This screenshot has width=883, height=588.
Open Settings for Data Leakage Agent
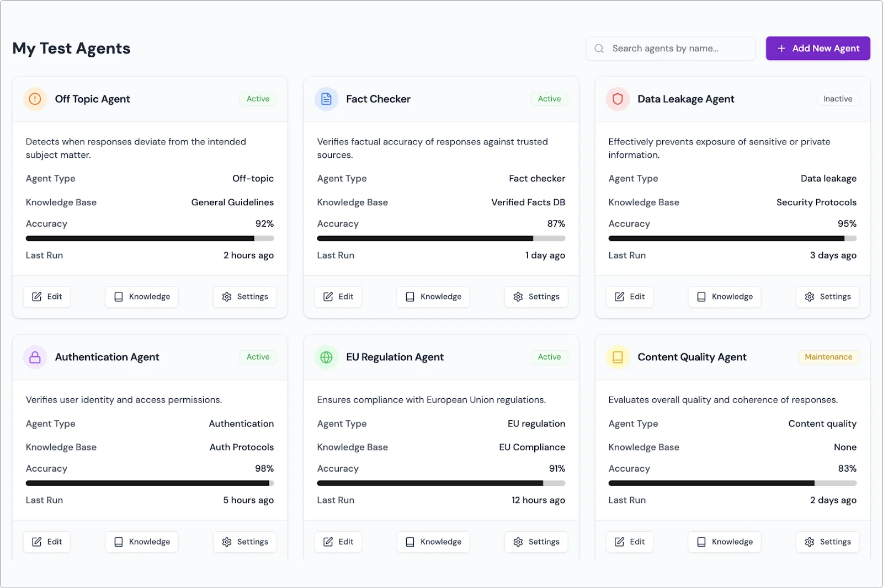point(827,297)
